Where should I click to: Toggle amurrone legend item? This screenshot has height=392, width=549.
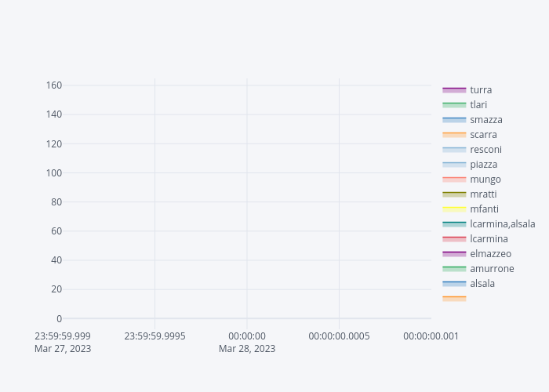pyautogui.click(x=492, y=269)
